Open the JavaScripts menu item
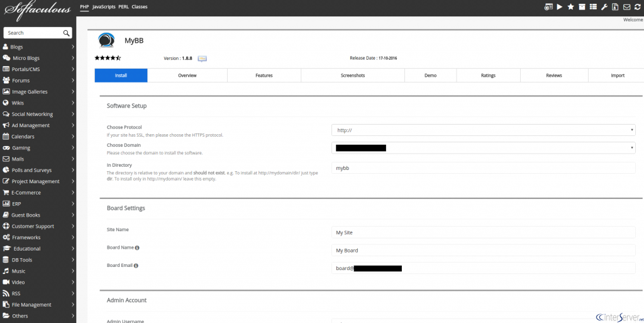 (104, 7)
